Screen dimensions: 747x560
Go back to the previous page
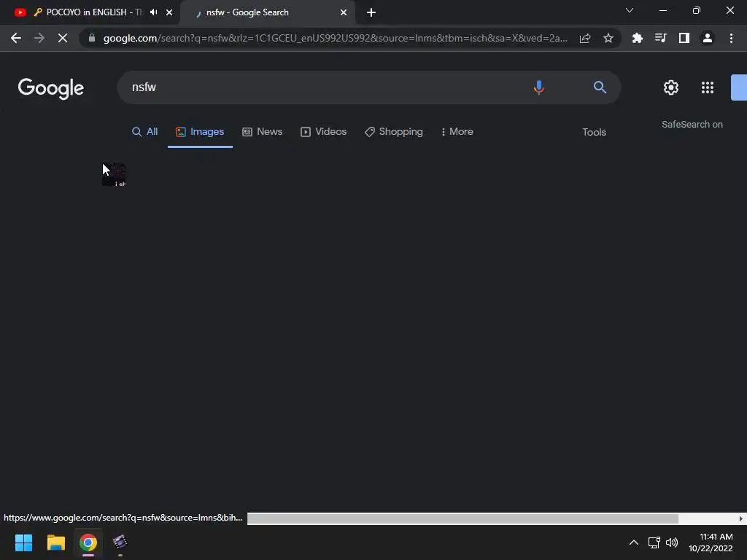coord(16,38)
